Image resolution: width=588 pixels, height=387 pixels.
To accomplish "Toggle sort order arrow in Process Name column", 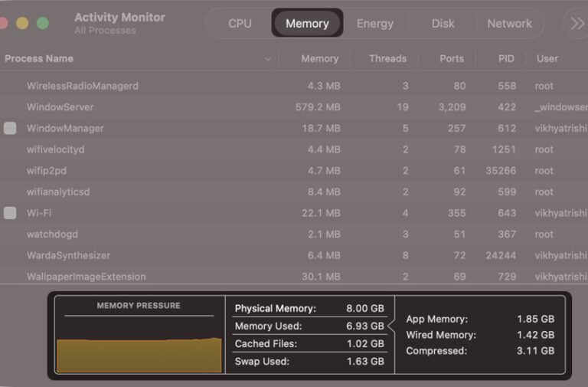I will (x=268, y=59).
